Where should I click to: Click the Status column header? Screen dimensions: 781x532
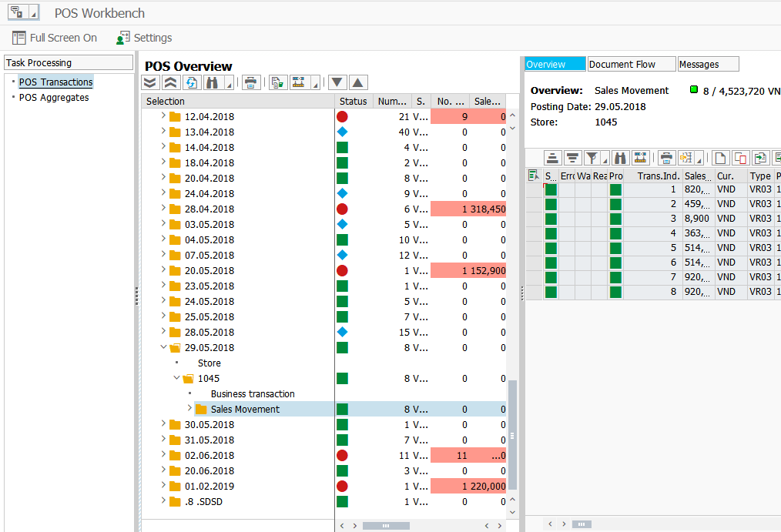click(354, 101)
